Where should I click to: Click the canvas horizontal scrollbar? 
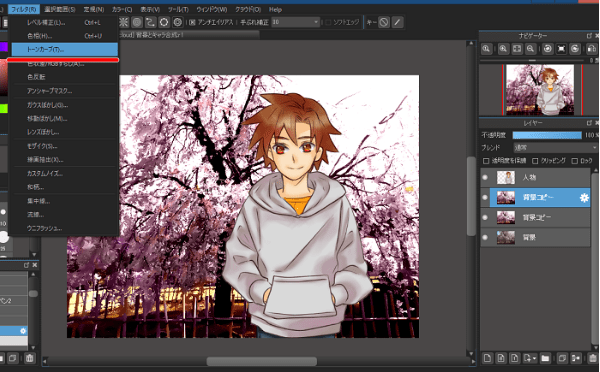click(262, 361)
